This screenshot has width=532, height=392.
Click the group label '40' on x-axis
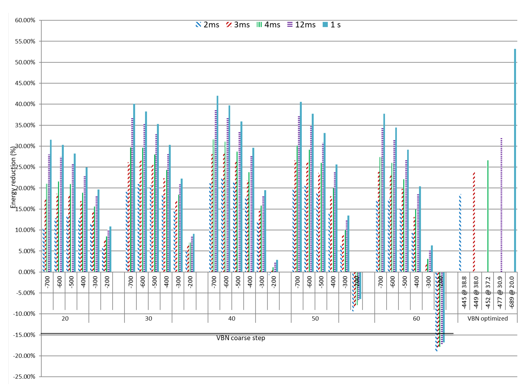tap(232, 318)
